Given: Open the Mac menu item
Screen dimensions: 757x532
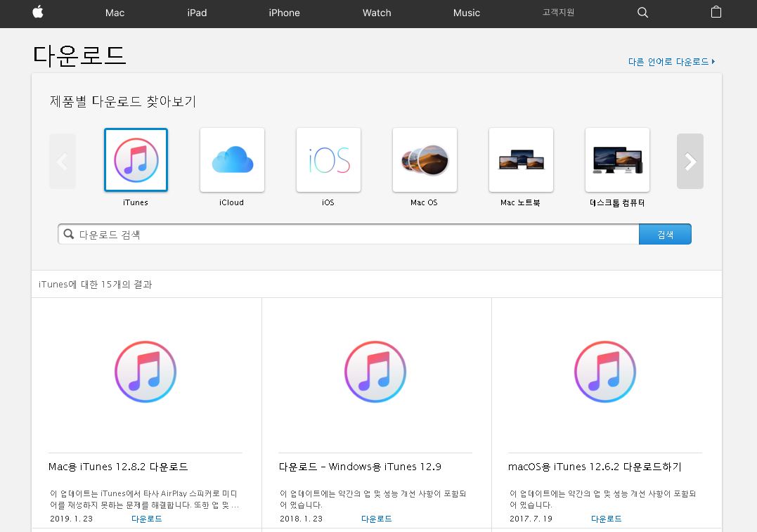Looking at the screenshot, I should (115, 13).
